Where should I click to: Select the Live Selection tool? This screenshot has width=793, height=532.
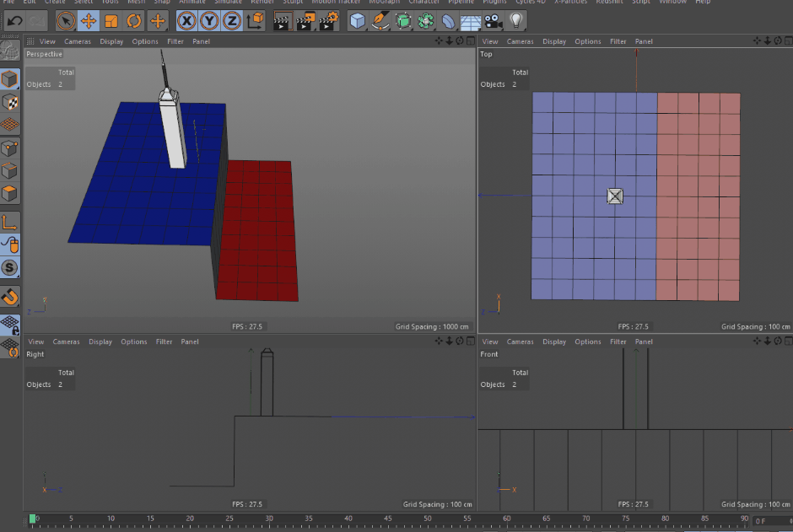pos(66,21)
